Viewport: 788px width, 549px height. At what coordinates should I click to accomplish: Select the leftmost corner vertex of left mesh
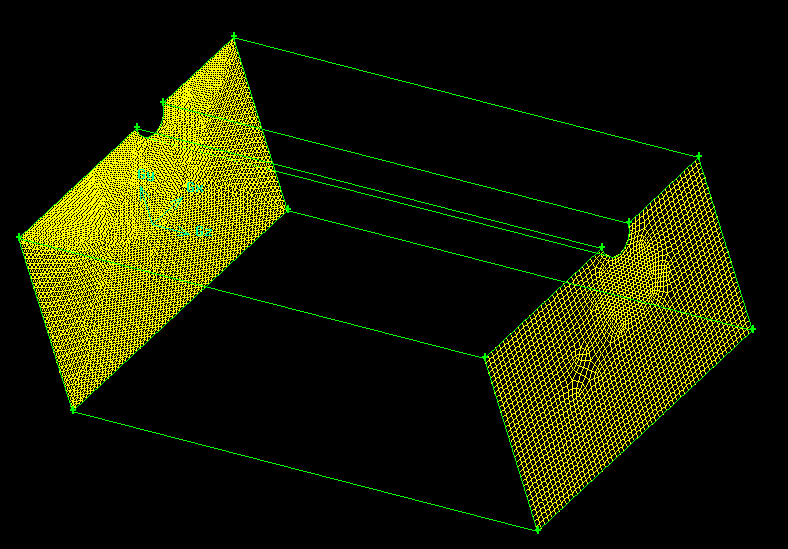click(x=20, y=237)
